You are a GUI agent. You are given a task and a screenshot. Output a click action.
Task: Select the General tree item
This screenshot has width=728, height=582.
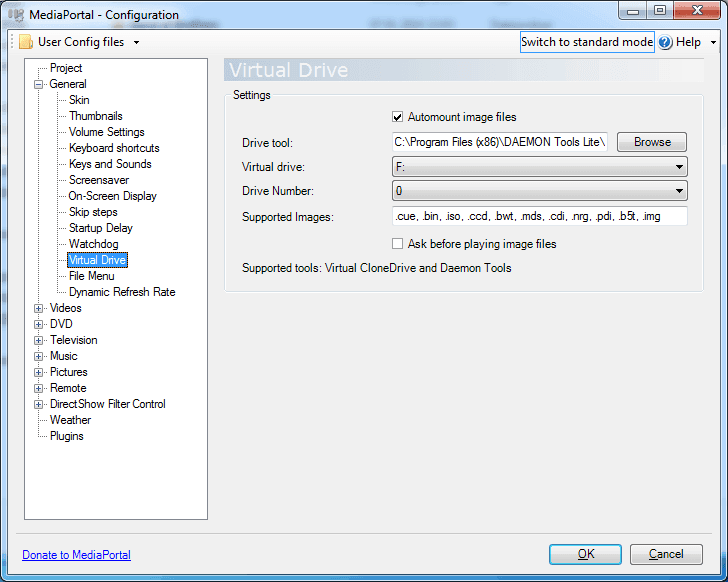68,84
